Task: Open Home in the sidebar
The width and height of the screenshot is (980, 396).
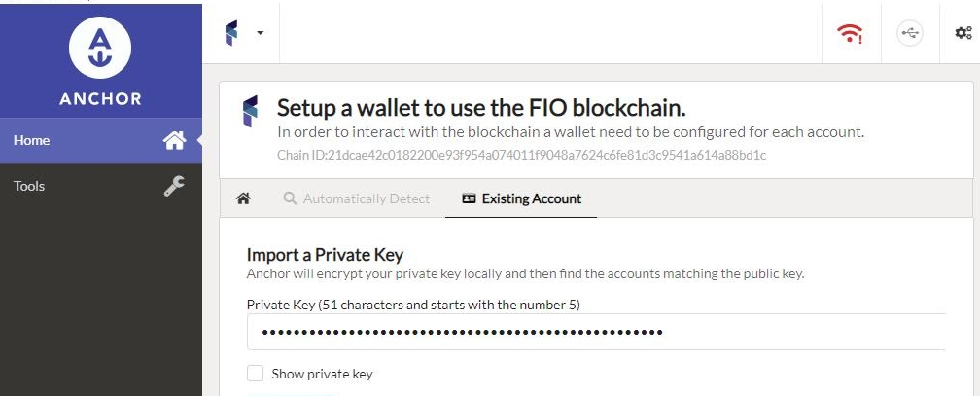Action: [x=101, y=141]
